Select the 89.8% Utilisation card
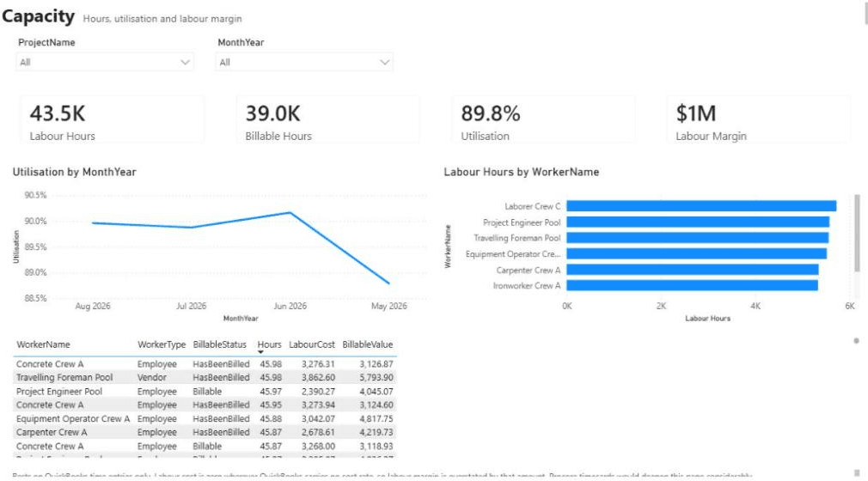The image size is (868, 481). pos(543,120)
